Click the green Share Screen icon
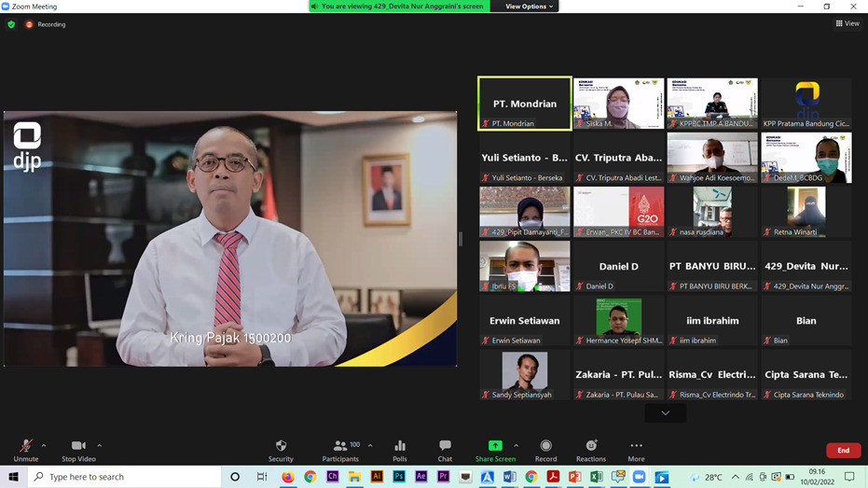 click(x=495, y=446)
